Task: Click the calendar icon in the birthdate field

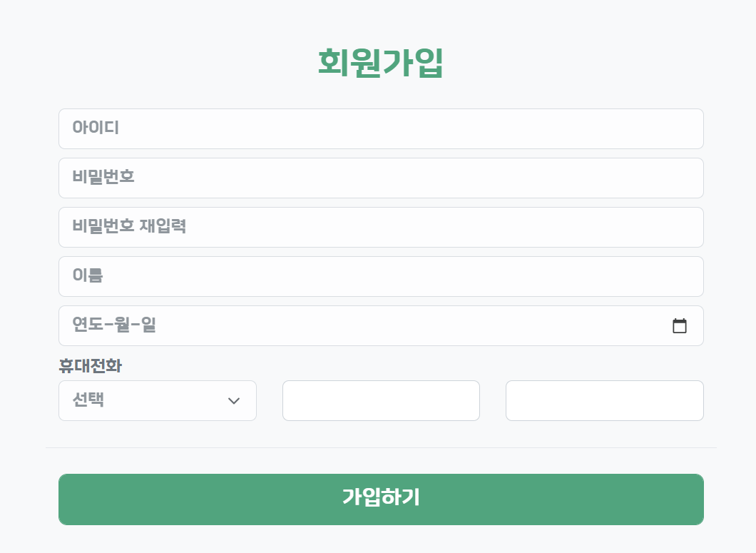Action: coord(680,325)
